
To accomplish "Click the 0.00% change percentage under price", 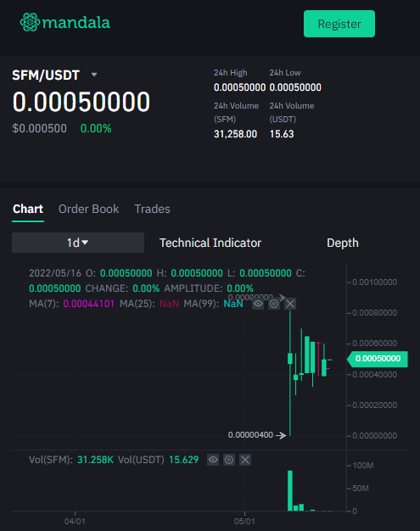I will (96, 128).
